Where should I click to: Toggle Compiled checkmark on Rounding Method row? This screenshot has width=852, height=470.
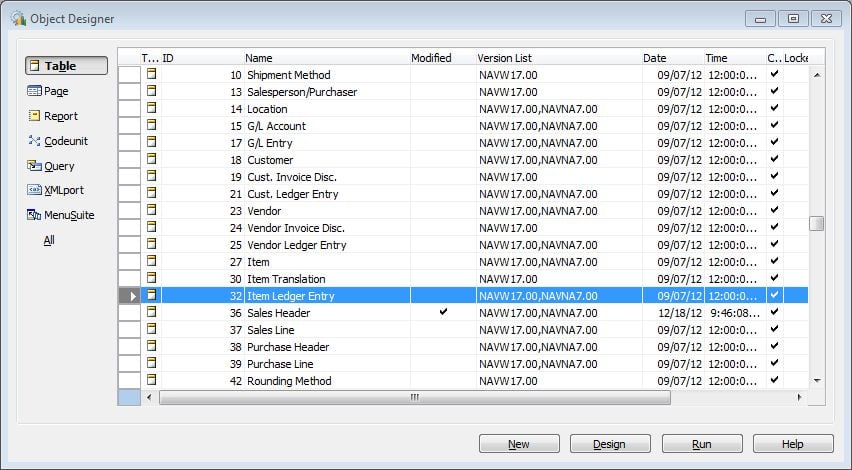click(x=774, y=381)
